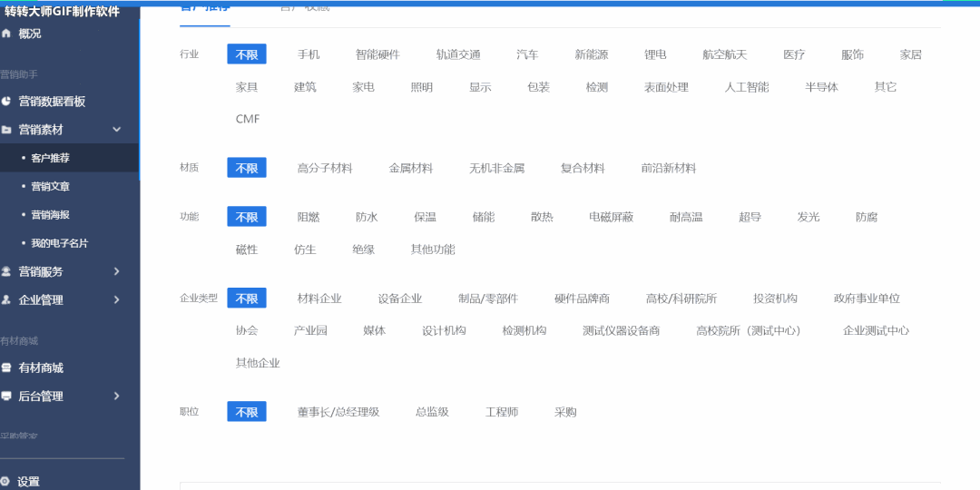
Task: Click the 营销服务 person icon
Action: [5, 271]
